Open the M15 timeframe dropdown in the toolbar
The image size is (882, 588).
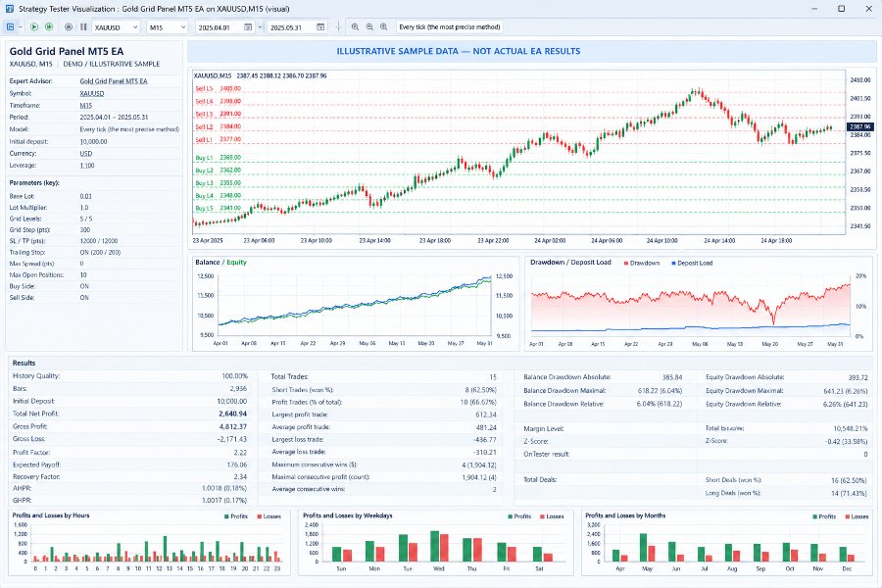[x=167, y=27]
